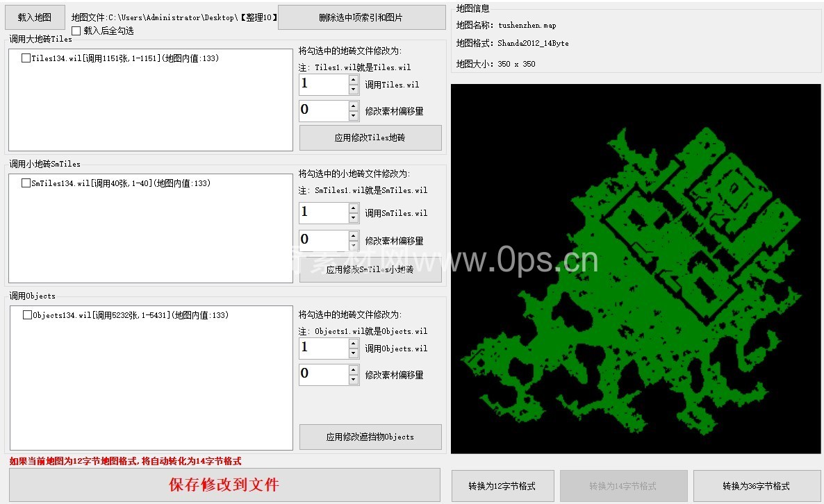Convert map using 转换为12字节格式 button
Screen dimensions: 824x504
[x=502, y=486]
